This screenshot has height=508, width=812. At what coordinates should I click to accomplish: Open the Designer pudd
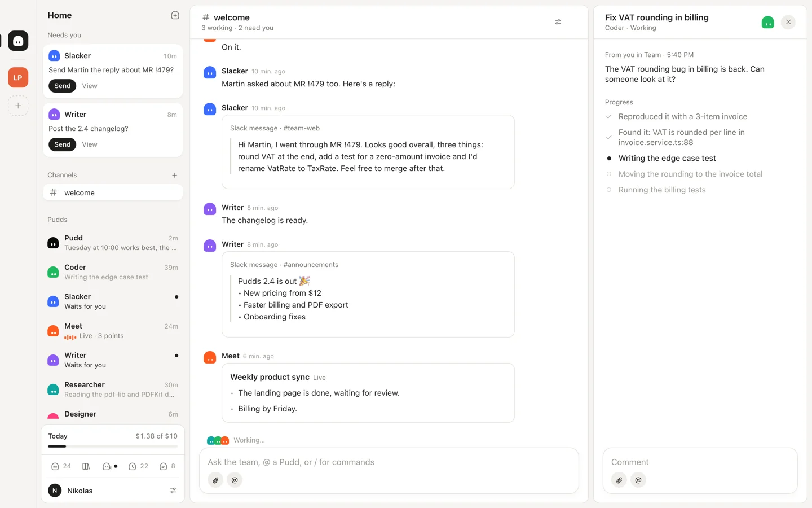pos(113,414)
